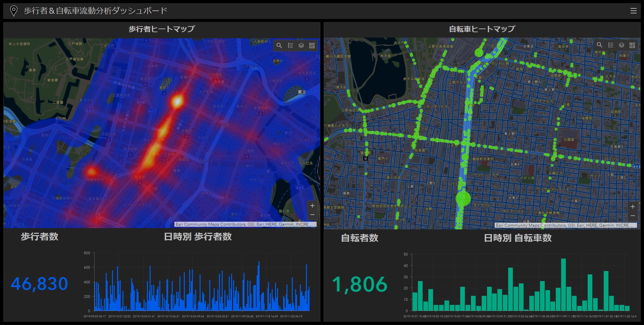Viewport: 644px width, 325px height.
Task: Open the hamburger menu at top right
Action: pos(633,10)
